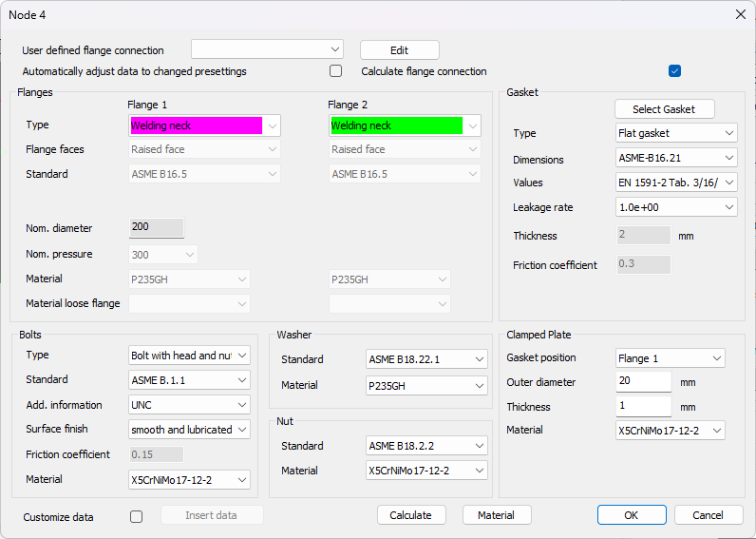Open the Material button

tap(496, 515)
